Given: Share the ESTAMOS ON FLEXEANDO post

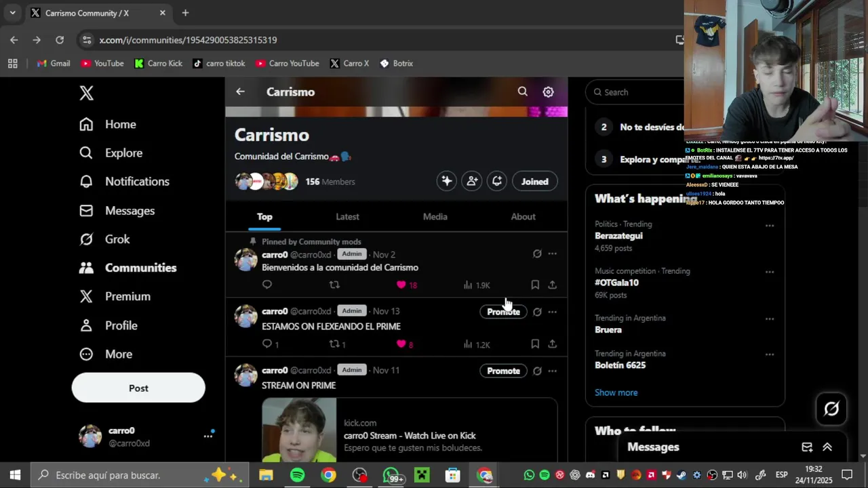Looking at the screenshot, I should [552, 344].
